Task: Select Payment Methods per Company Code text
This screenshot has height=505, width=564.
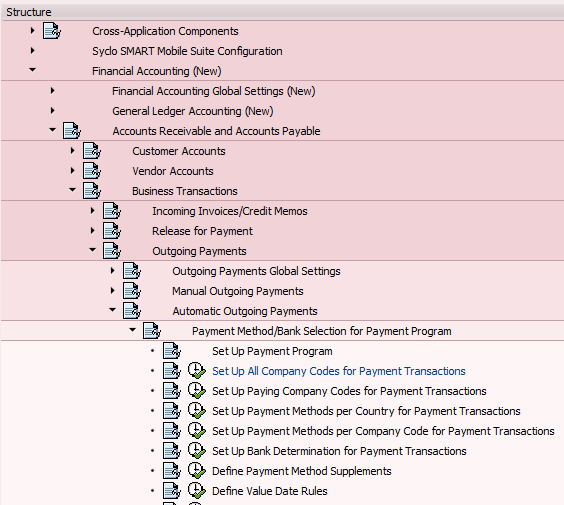Action: pyautogui.click(x=383, y=431)
